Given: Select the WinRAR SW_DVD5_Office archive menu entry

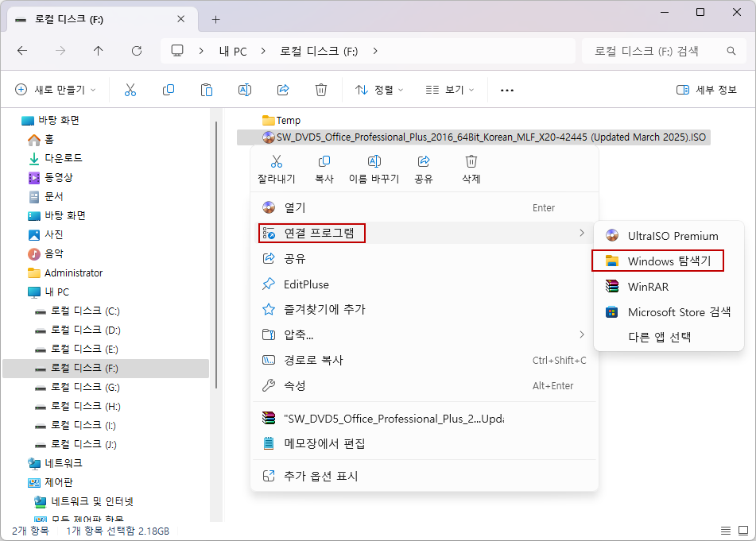Looking at the screenshot, I should pyautogui.click(x=425, y=419).
